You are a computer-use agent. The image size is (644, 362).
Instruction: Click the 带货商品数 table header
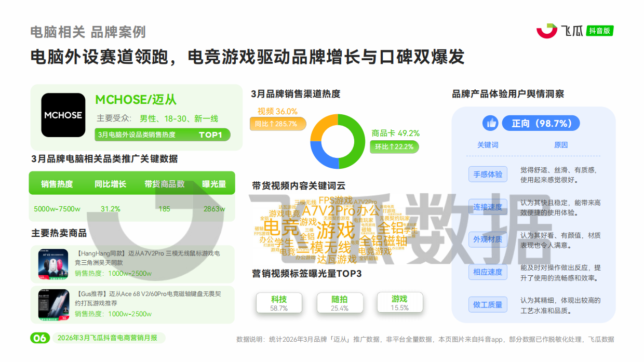[165, 184]
